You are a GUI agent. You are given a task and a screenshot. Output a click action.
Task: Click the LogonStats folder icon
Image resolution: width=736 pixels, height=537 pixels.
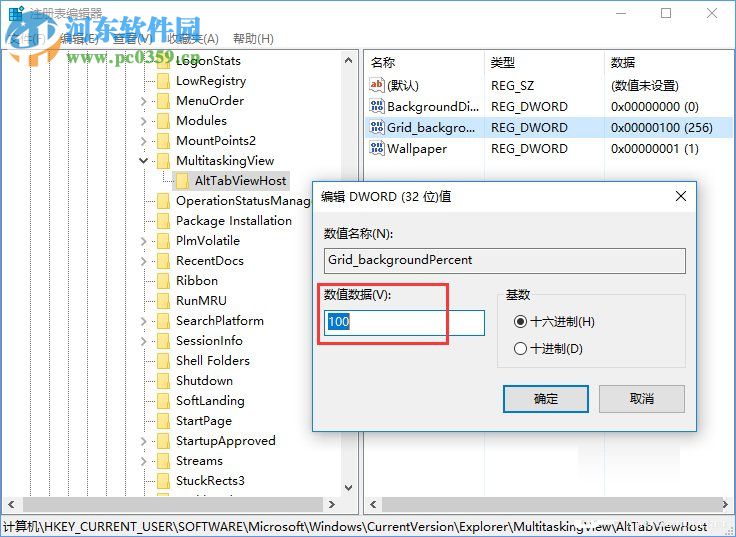pos(163,61)
